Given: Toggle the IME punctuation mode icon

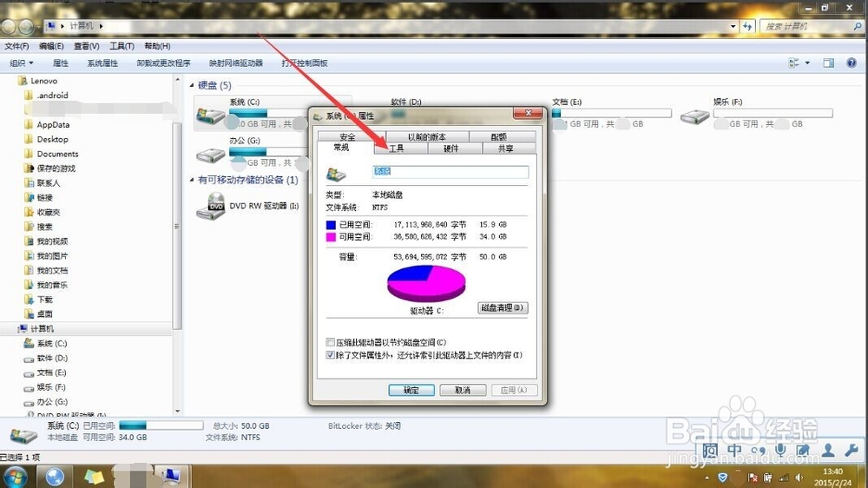Looking at the screenshot, I should [758, 451].
